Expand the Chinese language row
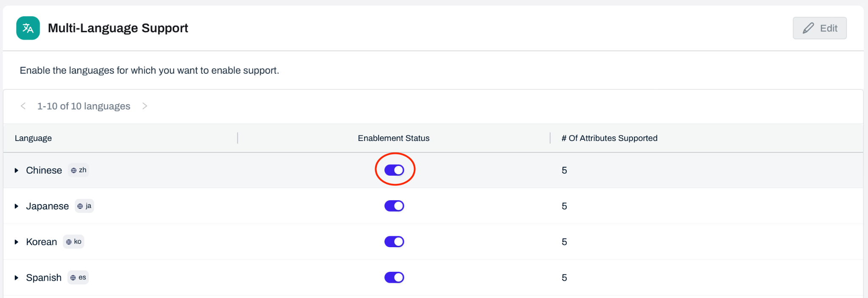Screen dimensions: 868x298 click(17, 171)
